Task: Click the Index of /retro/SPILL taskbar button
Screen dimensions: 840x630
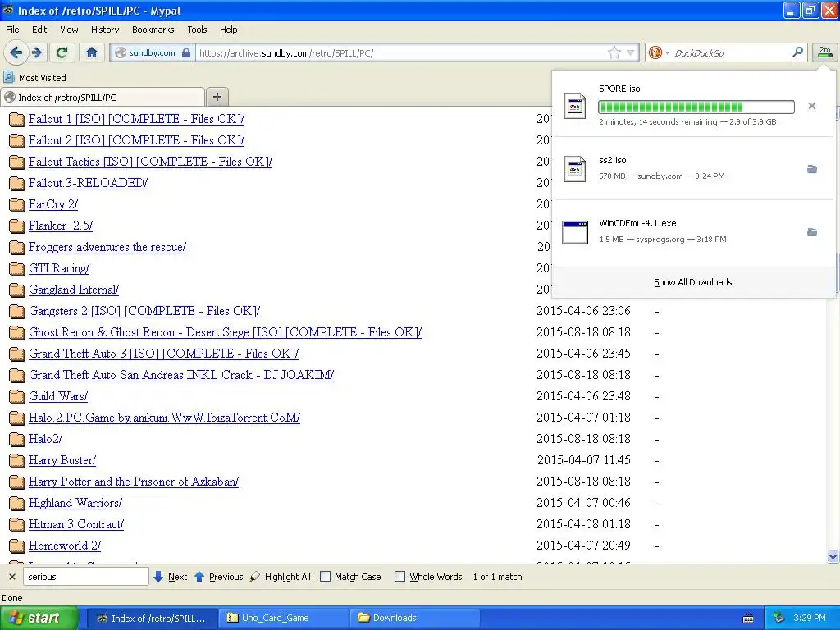Action: tap(152, 618)
